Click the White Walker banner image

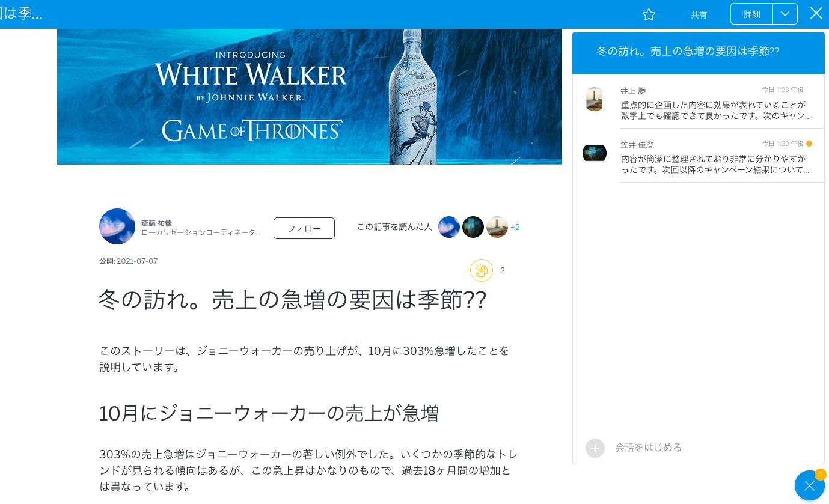310,97
